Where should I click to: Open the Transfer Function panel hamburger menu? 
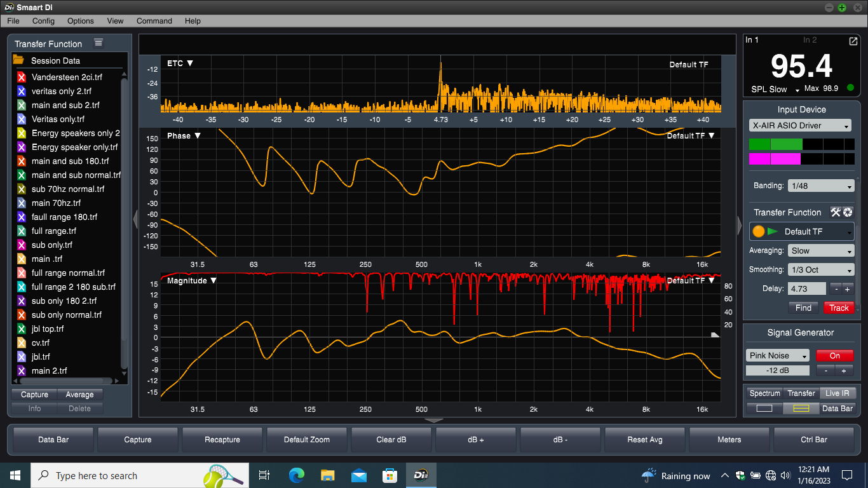[x=98, y=43]
